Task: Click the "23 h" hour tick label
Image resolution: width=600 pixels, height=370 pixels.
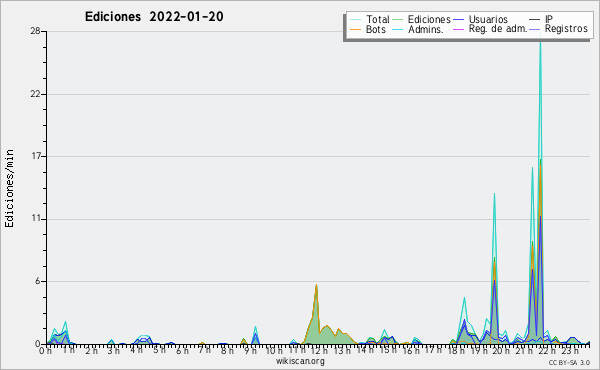Action: [x=569, y=350]
